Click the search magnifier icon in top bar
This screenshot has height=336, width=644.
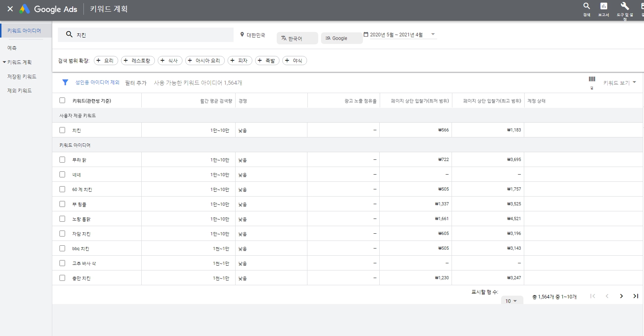click(587, 6)
